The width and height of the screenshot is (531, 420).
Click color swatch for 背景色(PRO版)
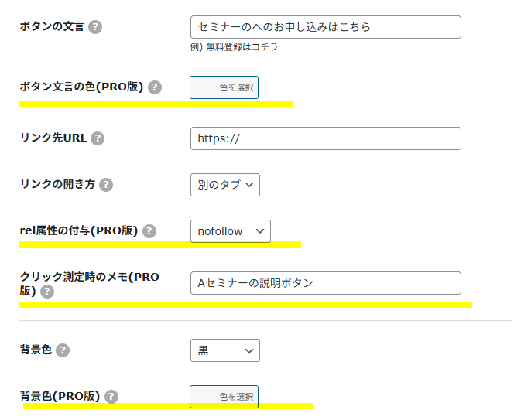tap(202, 397)
